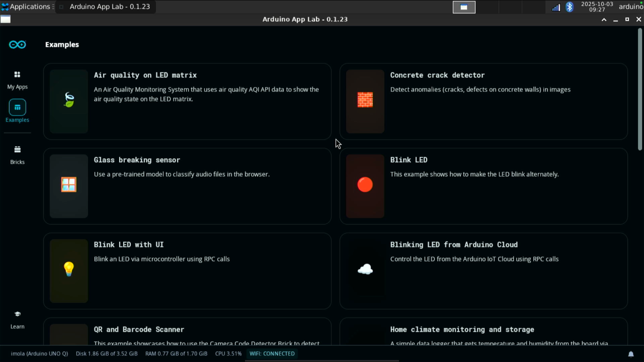Open the My Apps section
The height and width of the screenshot is (362, 644).
coord(17,80)
